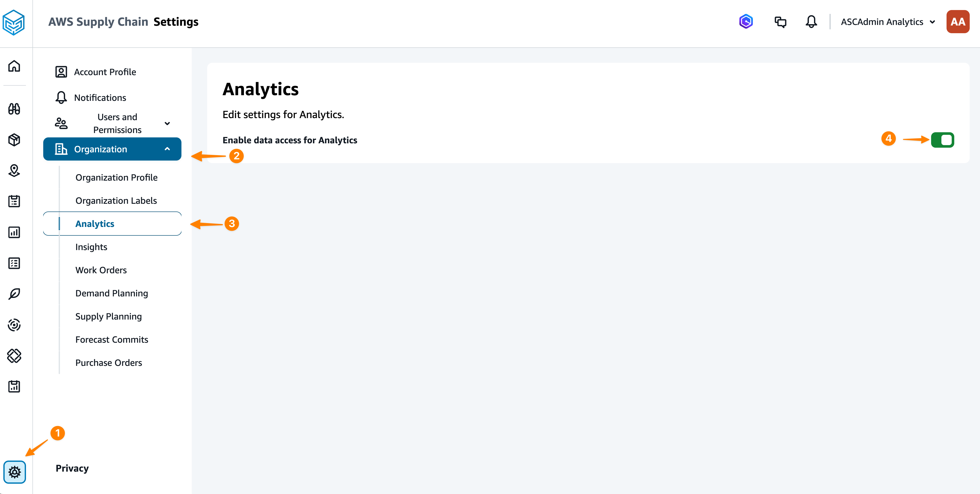980x494 pixels.
Task: Open the map pin location icon
Action: [x=14, y=170]
